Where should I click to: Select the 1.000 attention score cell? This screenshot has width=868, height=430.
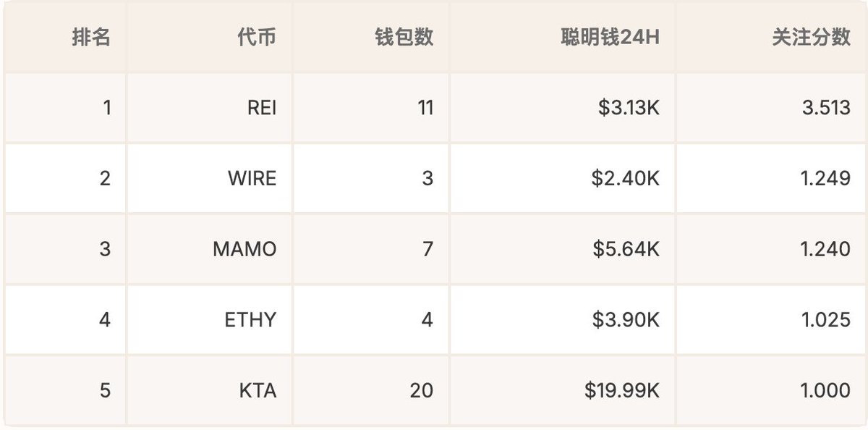(x=826, y=390)
